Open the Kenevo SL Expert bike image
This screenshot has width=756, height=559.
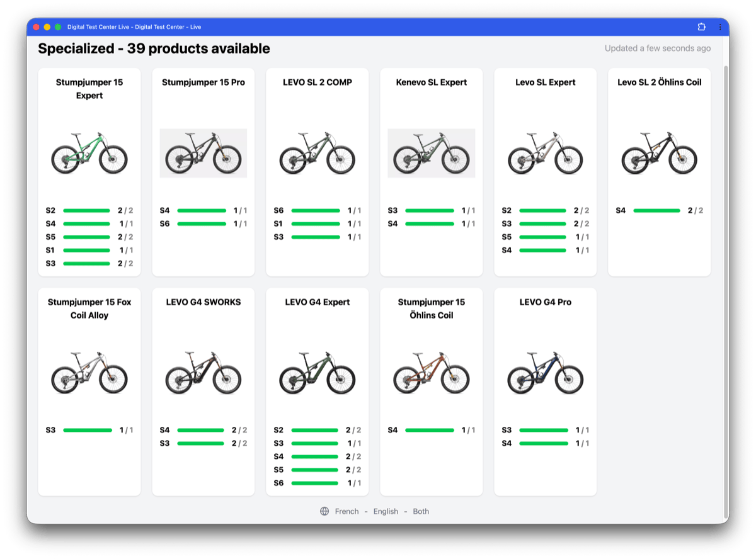[x=432, y=153]
